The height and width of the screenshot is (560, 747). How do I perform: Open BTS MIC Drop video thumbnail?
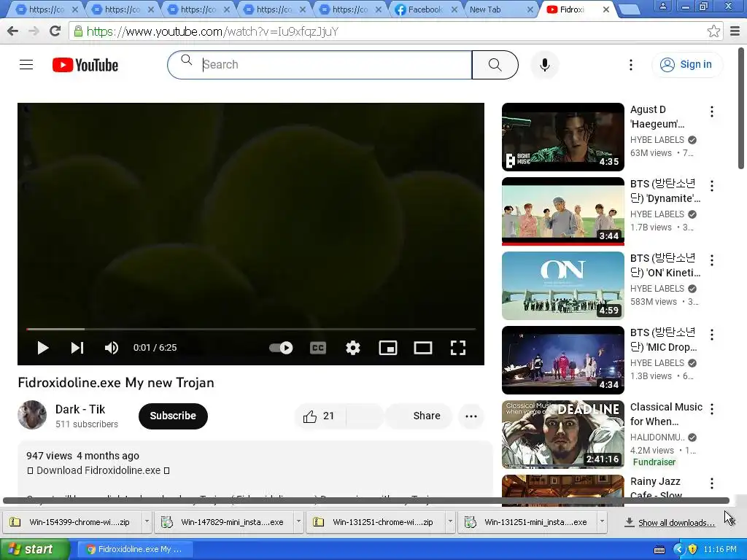(x=562, y=360)
